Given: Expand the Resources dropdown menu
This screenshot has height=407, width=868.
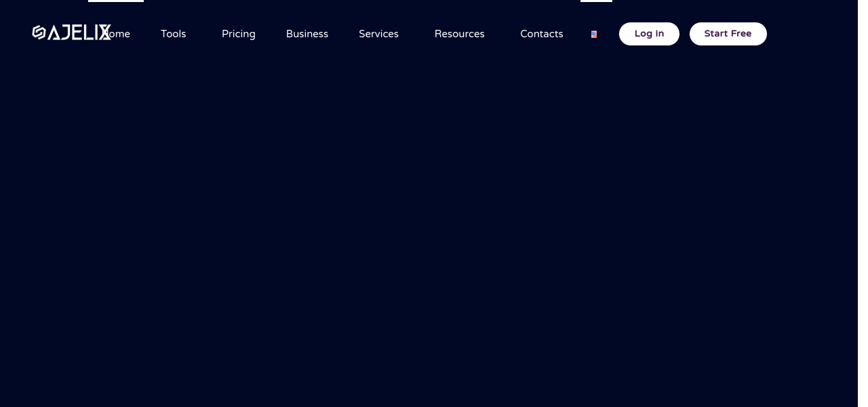Looking at the screenshot, I should tap(459, 34).
